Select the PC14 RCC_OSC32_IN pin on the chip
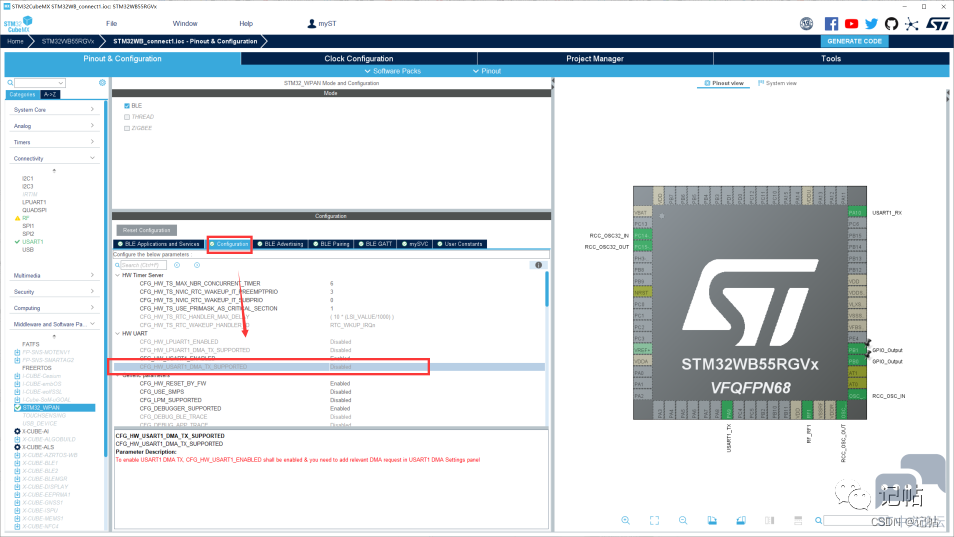The height and width of the screenshot is (537, 954). point(642,235)
